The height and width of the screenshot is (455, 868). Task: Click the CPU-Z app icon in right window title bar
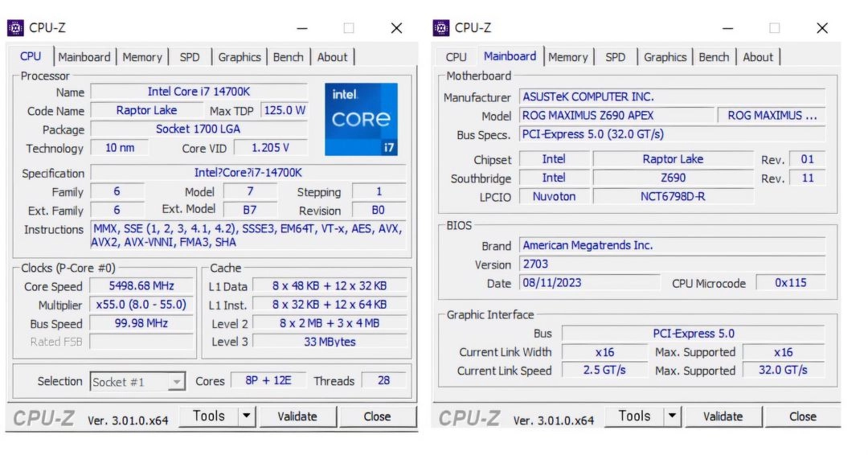tap(441, 27)
